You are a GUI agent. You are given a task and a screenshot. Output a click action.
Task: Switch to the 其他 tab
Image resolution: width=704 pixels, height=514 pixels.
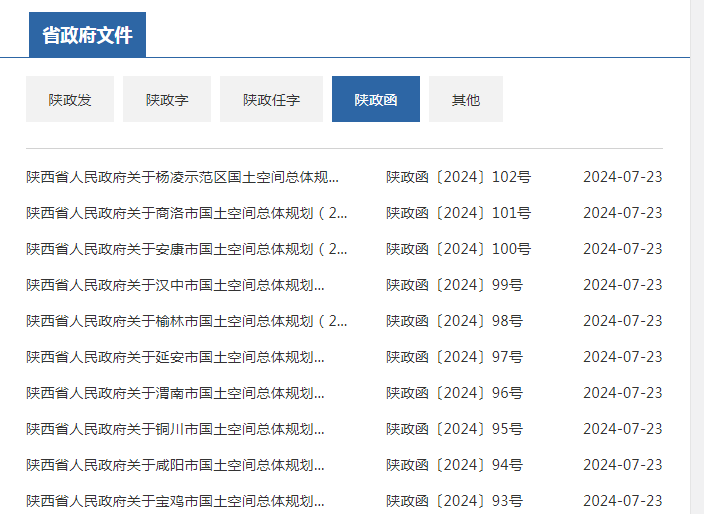[x=466, y=99]
